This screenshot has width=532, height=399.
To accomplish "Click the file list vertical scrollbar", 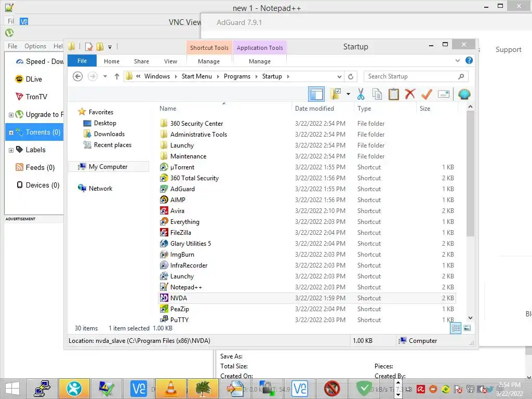I will (470, 173).
